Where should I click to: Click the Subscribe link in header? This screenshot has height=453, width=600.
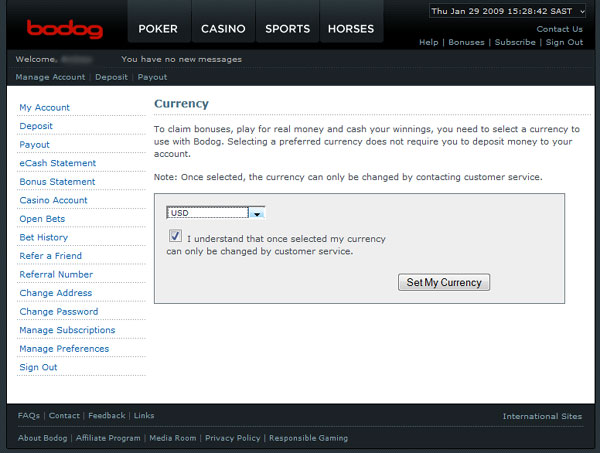click(x=515, y=42)
